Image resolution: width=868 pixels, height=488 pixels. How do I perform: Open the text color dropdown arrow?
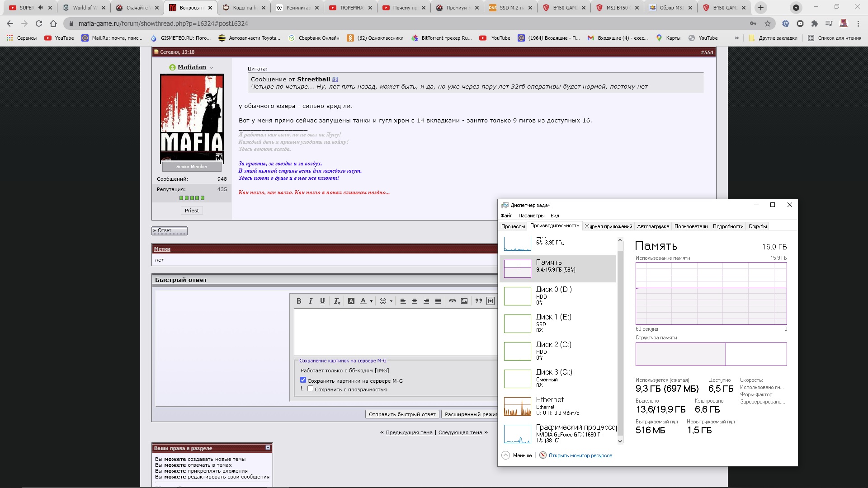[371, 301]
